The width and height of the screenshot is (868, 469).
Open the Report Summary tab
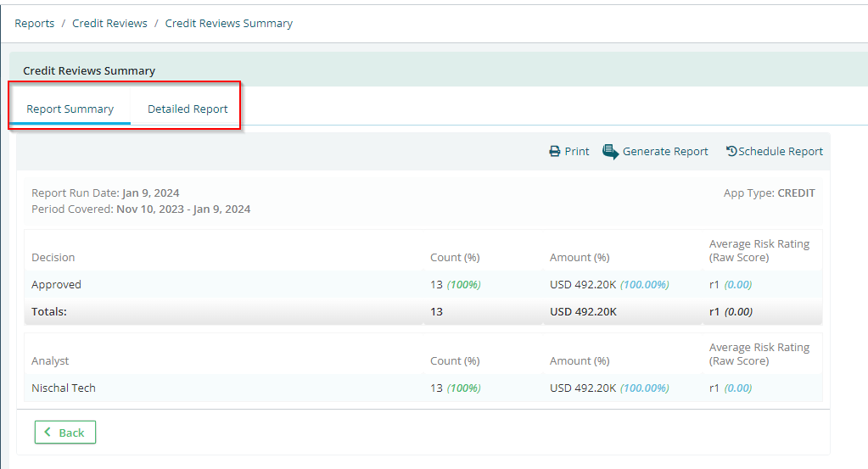coord(70,109)
